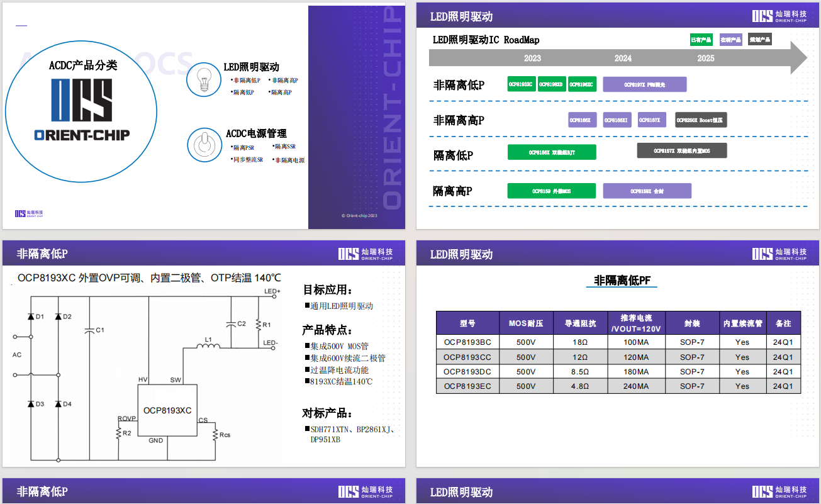
Task: Click the © Orient-chip 2023 footer text
Action: 359,215
